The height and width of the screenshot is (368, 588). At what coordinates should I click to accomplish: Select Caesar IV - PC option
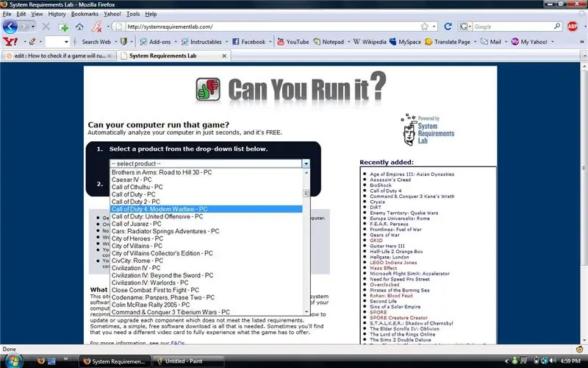[207, 180]
